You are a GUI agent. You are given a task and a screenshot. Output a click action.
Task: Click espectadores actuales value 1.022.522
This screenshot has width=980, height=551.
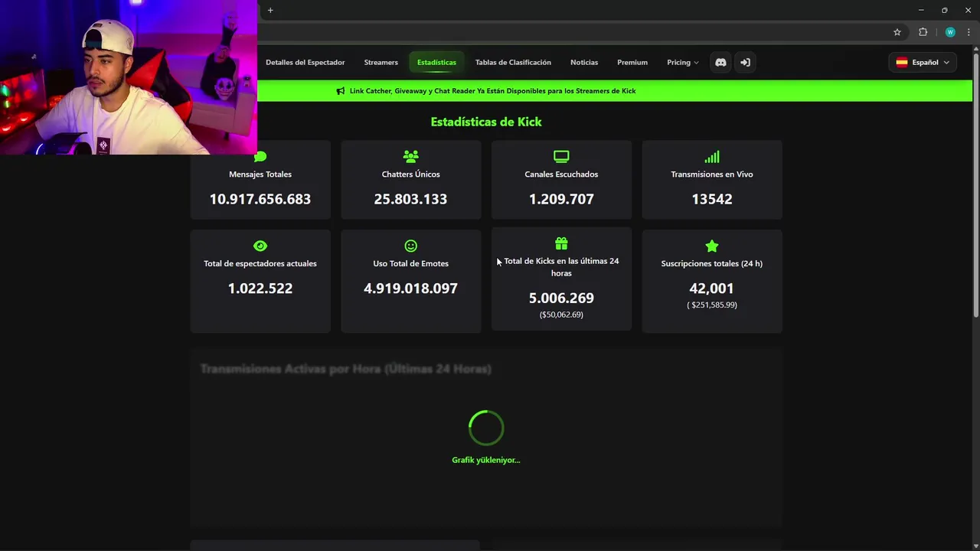[260, 289]
